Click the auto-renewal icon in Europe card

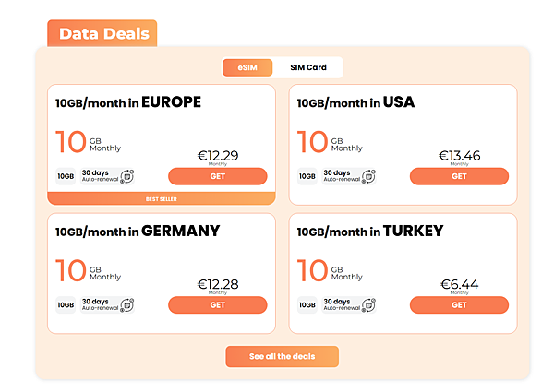[127, 175]
